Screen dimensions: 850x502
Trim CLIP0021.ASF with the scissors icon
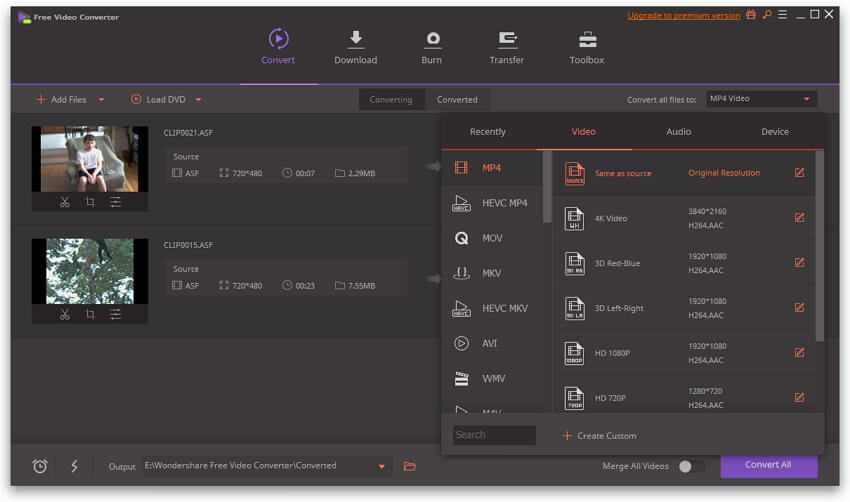coord(65,202)
